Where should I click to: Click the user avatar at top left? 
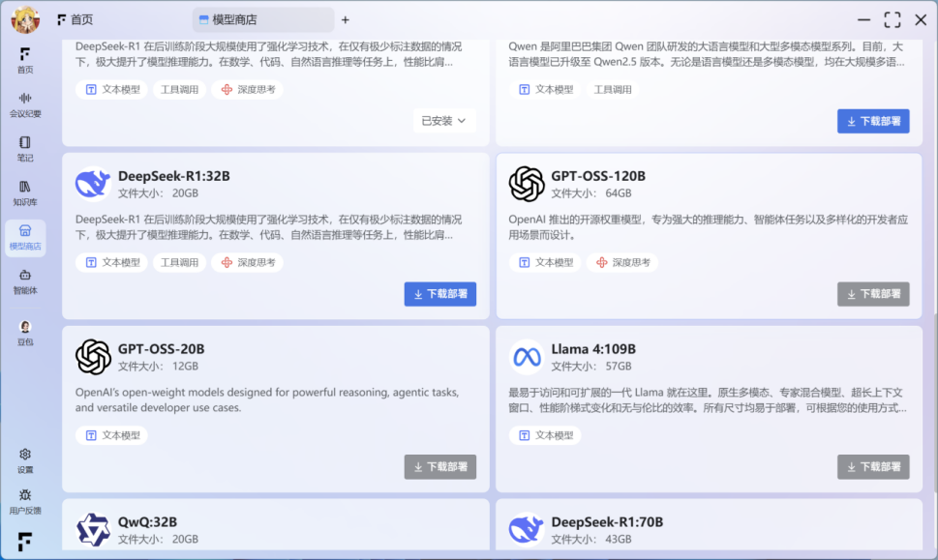click(x=25, y=19)
